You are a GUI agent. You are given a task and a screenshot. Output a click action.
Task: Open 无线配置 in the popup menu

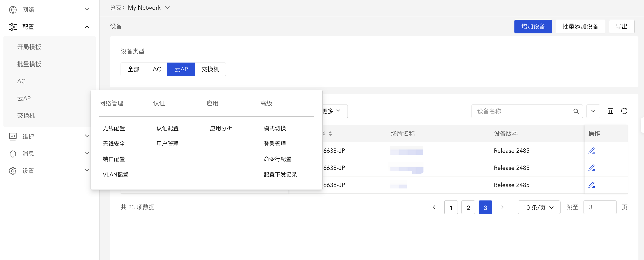[114, 128]
